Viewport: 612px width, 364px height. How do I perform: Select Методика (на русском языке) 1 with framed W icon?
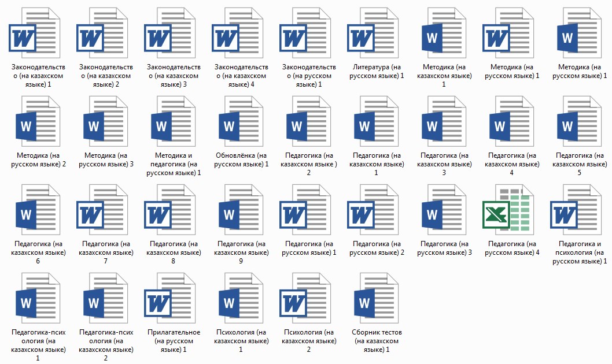click(x=508, y=33)
